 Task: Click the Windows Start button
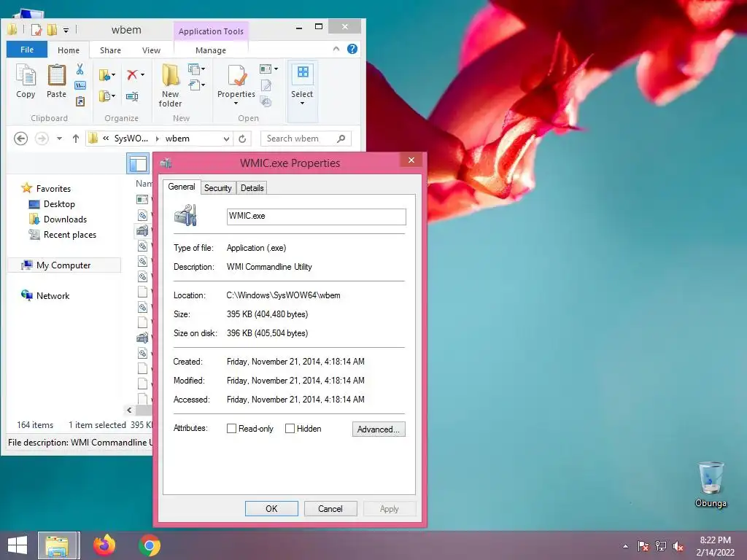(x=18, y=545)
